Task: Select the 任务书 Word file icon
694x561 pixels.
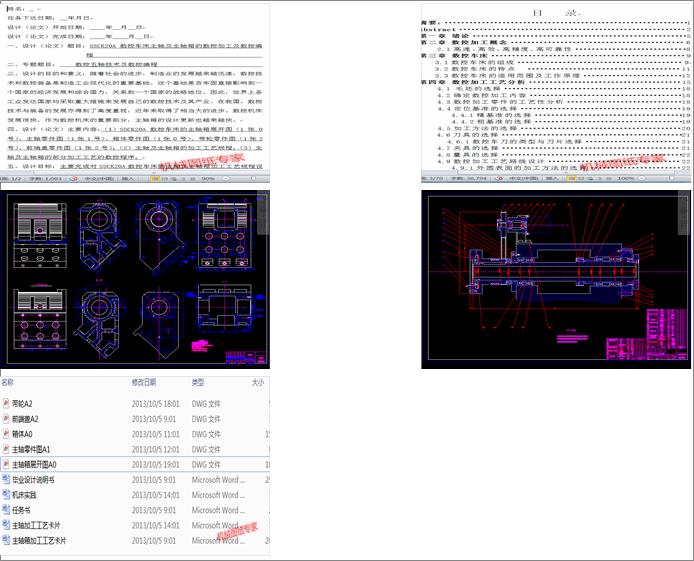Action: pyautogui.click(x=6, y=510)
